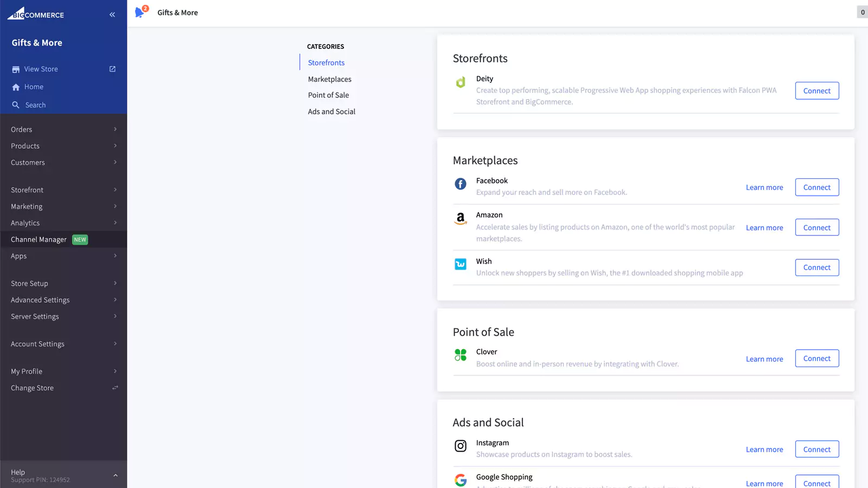Expand the Apps menu chevron
868x488 pixels.
pyautogui.click(x=115, y=256)
